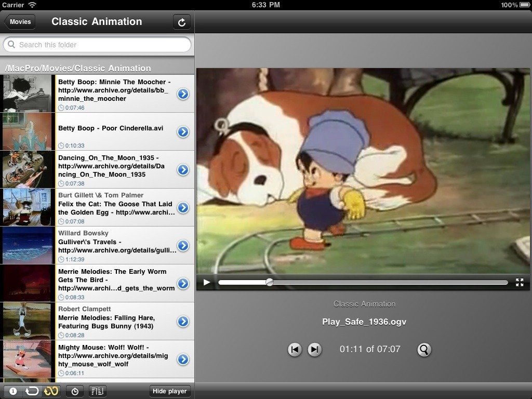This screenshot has width=532, height=399.
Task: Select 'Merrie Melodies: Falling Hare' title text
Action: point(107,322)
